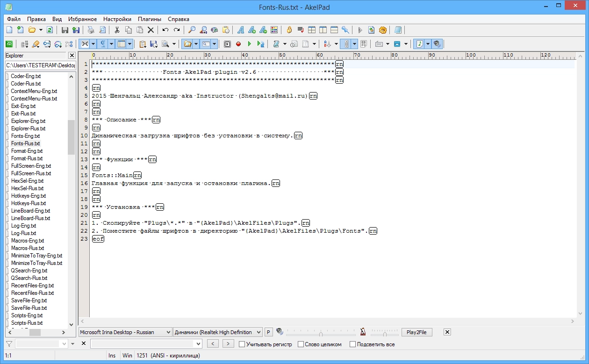Delete selection with the black X icon
The height and width of the screenshot is (364, 589).
(151, 30)
